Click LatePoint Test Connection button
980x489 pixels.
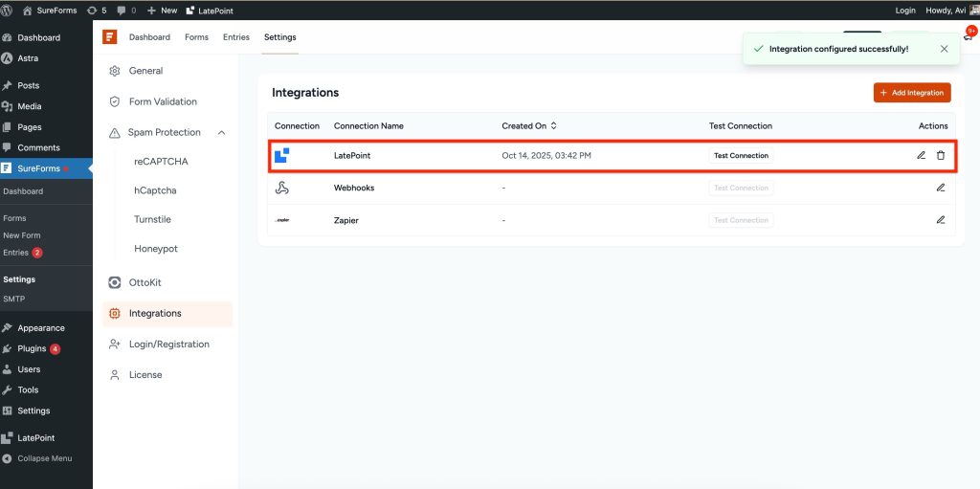point(741,156)
